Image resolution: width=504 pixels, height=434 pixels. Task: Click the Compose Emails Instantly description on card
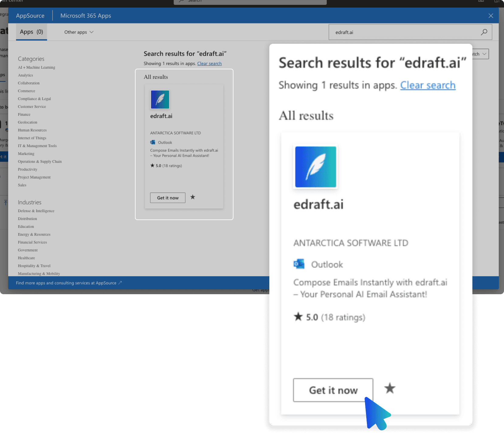coord(184,153)
